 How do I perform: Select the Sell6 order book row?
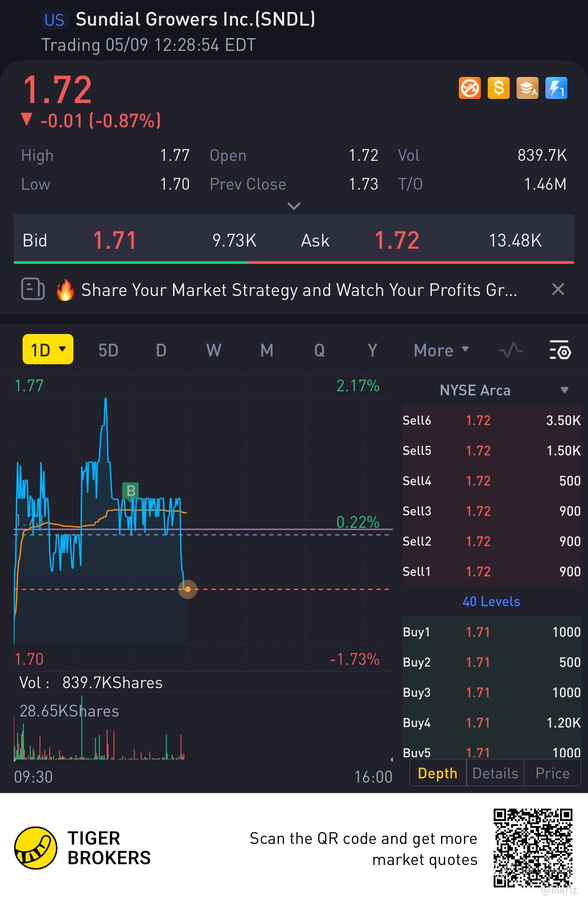tap(491, 420)
